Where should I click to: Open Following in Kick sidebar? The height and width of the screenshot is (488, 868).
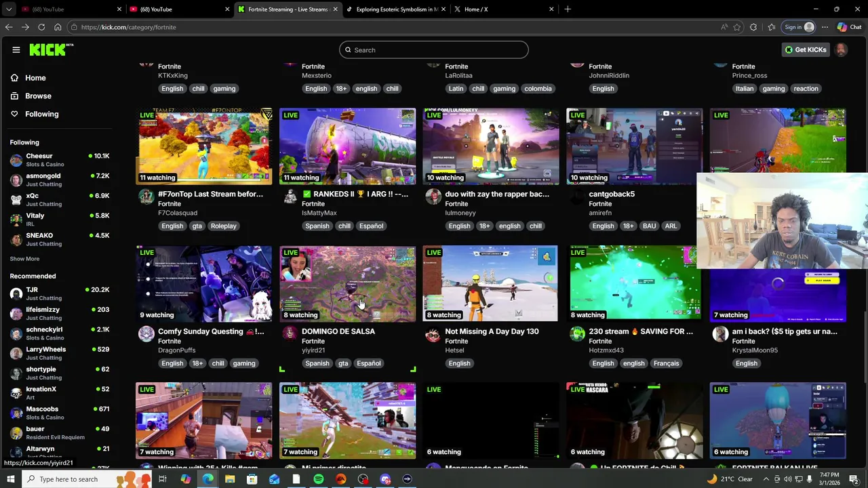tap(41, 114)
